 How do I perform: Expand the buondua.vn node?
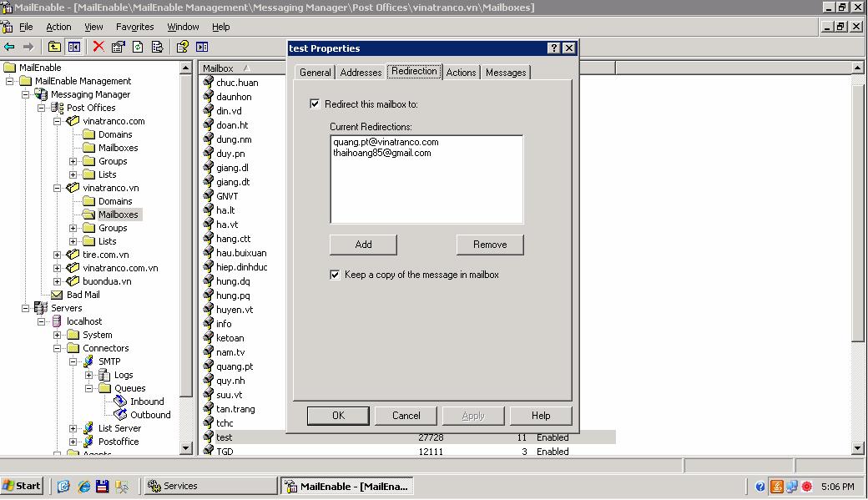coord(57,281)
